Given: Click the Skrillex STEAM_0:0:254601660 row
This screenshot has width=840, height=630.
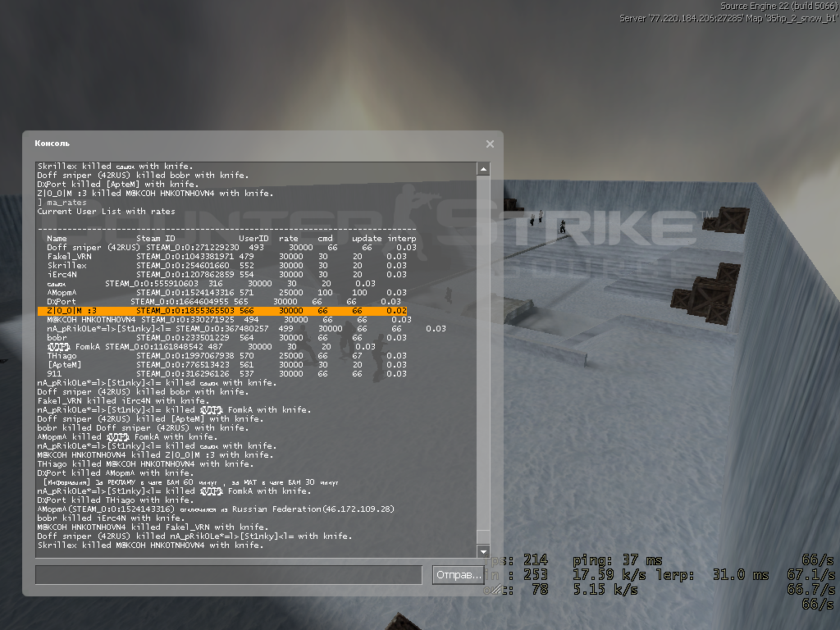Looking at the screenshot, I should tap(226, 266).
